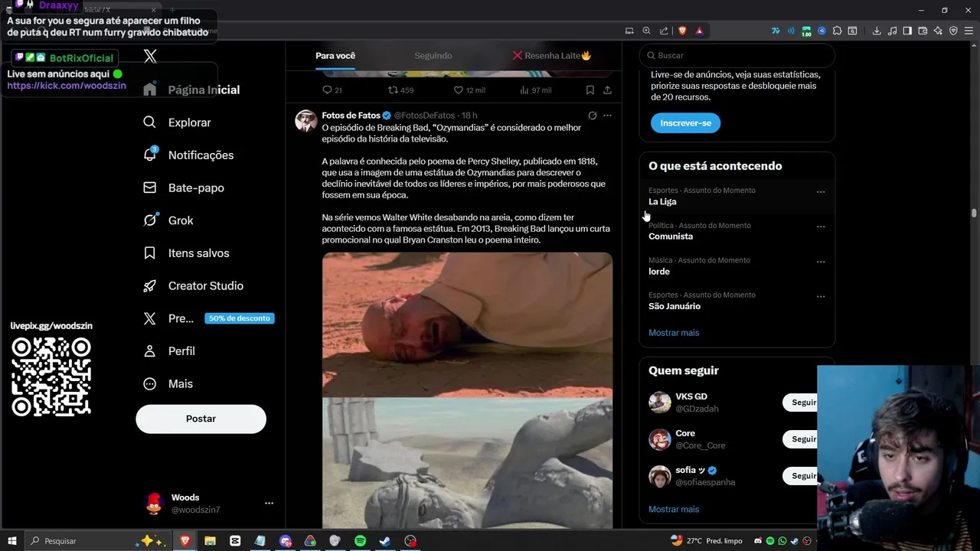
Task: Open more options on Fotos de Fatos post
Action: pyautogui.click(x=607, y=116)
